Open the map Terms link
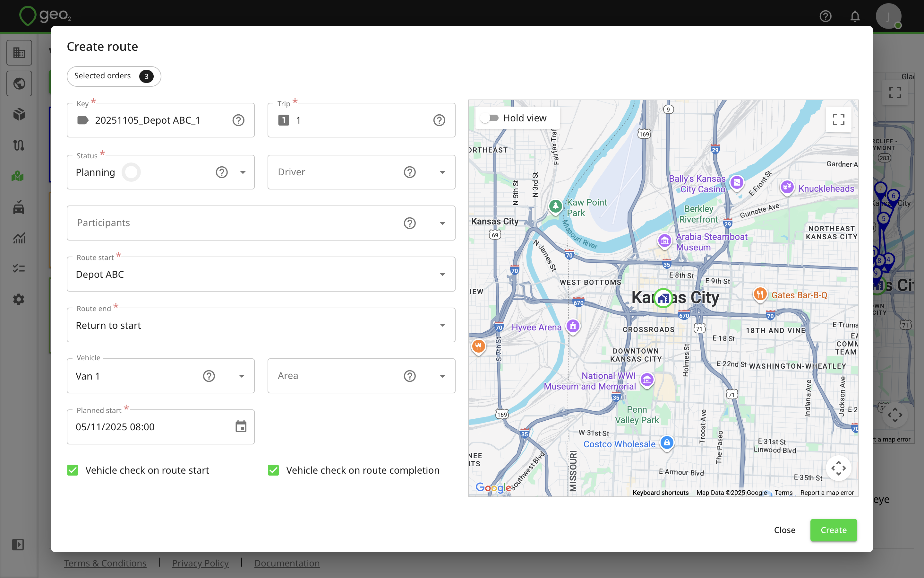The width and height of the screenshot is (924, 578). 783,493
